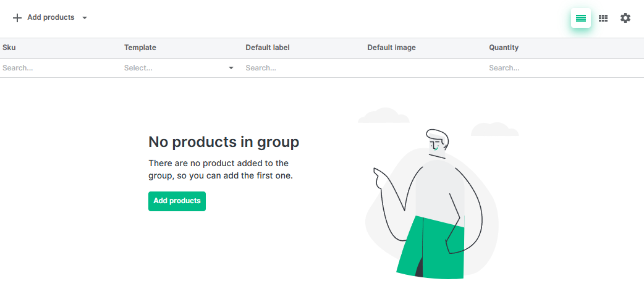Sort by the Quantity column header
This screenshot has height=294, width=644.
[504, 48]
